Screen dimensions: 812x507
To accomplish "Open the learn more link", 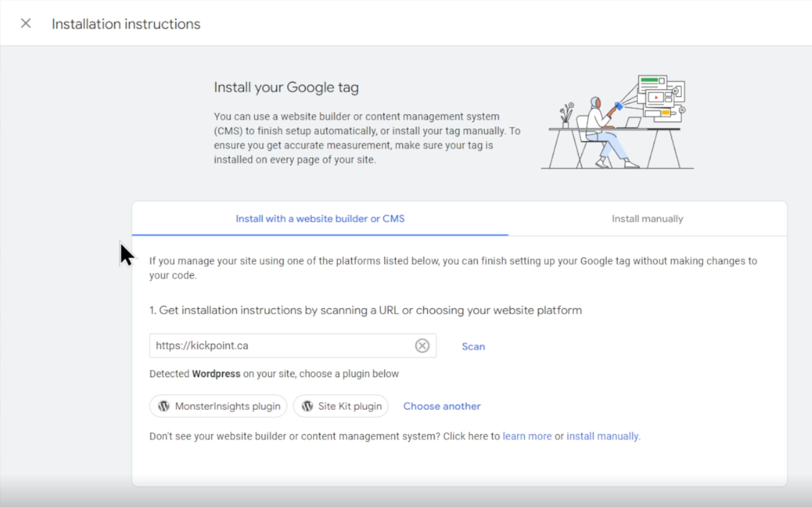I will 527,436.
